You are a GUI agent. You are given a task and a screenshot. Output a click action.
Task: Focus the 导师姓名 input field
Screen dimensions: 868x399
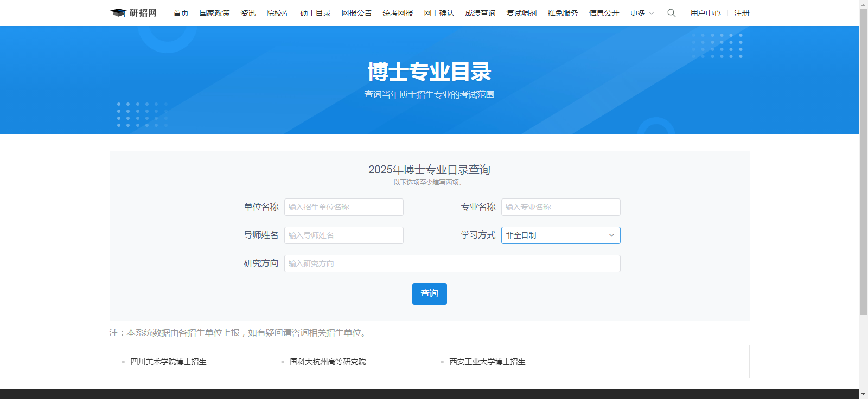pos(343,235)
